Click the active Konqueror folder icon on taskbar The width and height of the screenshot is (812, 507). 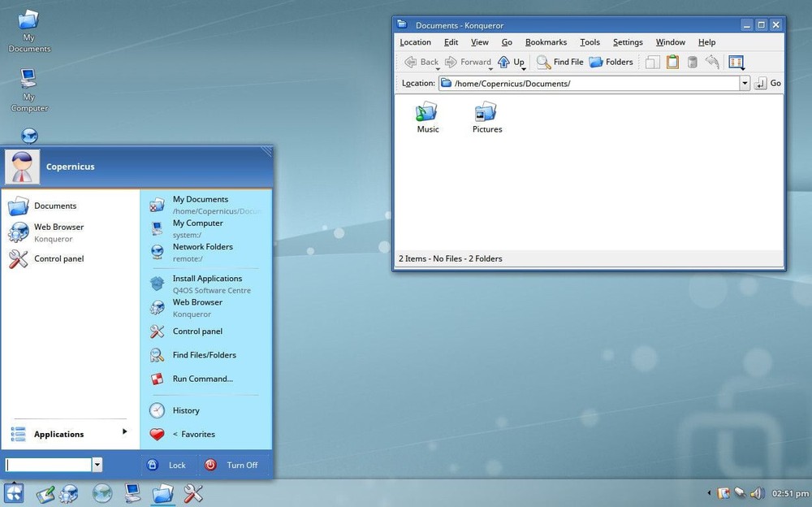click(x=162, y=493)
